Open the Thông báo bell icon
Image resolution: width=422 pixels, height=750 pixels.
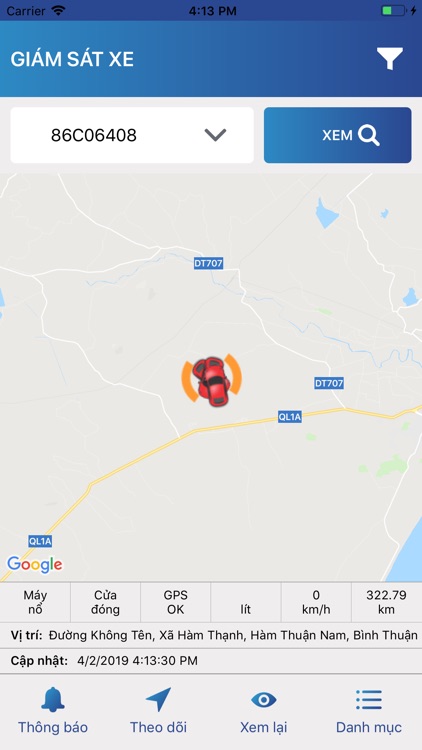[x=53, y=699]
